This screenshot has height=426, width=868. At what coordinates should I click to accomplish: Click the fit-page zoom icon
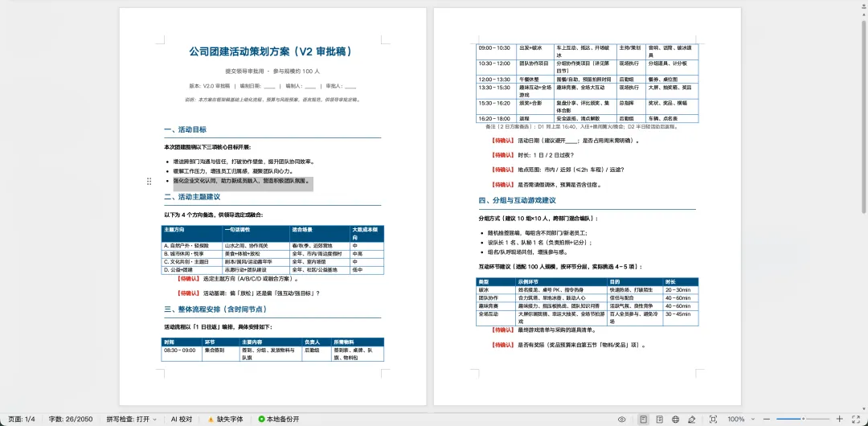pyautogui.click(x=713, y=420)
